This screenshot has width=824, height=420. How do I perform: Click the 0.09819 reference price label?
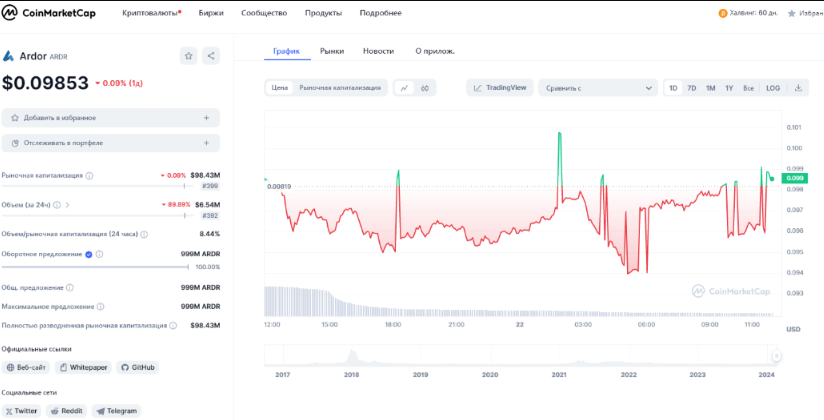pos(279,187)
